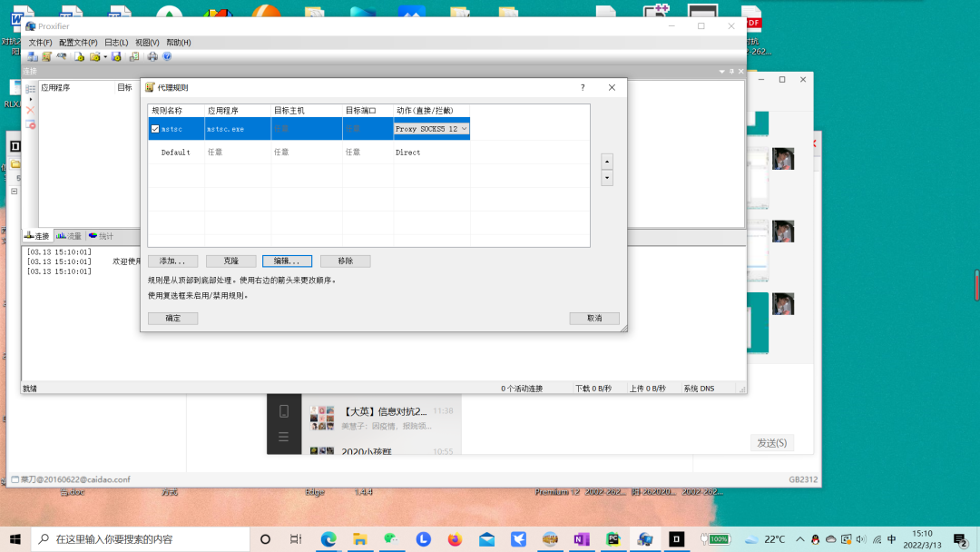The height and width of the screenshot is (552, 980).
Task: Open the notification center icon
Action: 961,539
